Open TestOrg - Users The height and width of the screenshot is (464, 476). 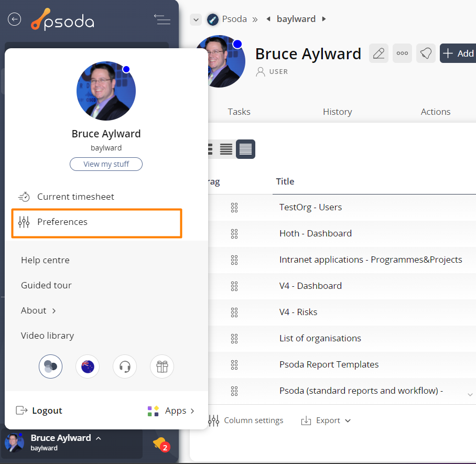310,208
